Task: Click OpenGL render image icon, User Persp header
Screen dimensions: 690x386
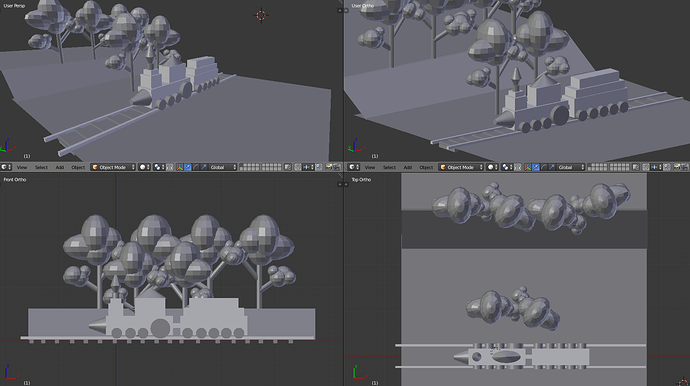Action: (x=329, y=167)
